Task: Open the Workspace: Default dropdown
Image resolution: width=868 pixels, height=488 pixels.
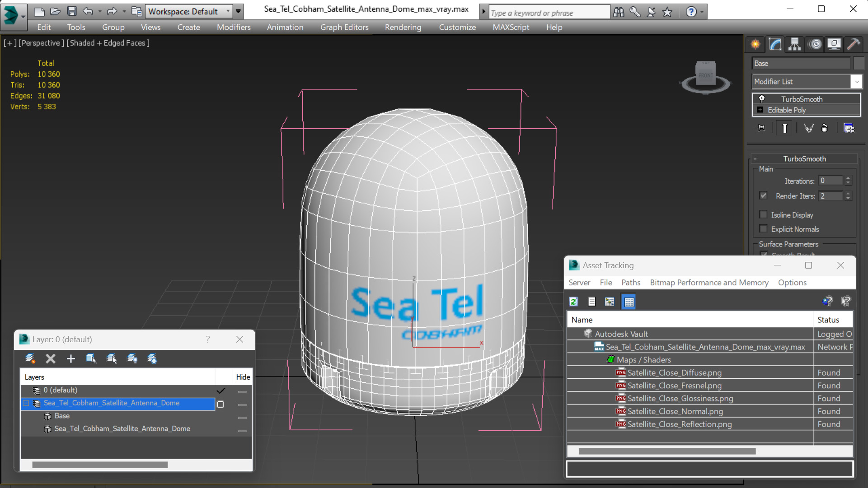Action: (189, 11)
